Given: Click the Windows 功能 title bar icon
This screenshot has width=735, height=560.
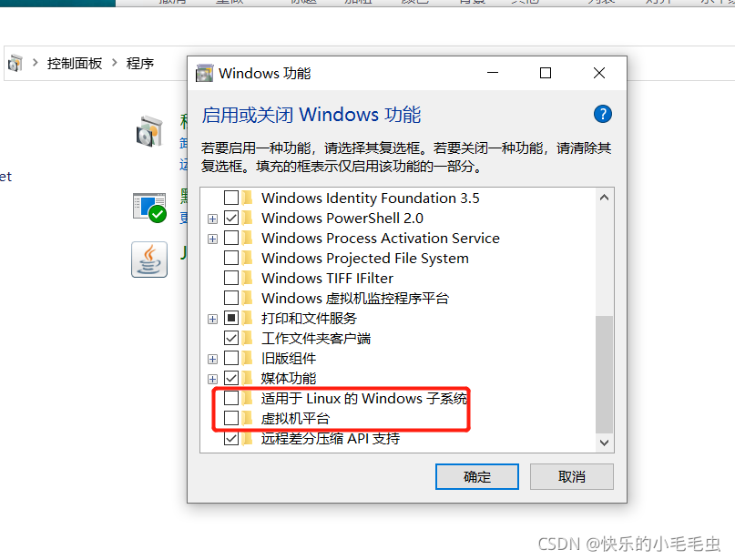Looking at the screenshot, I should click(204, 73).
